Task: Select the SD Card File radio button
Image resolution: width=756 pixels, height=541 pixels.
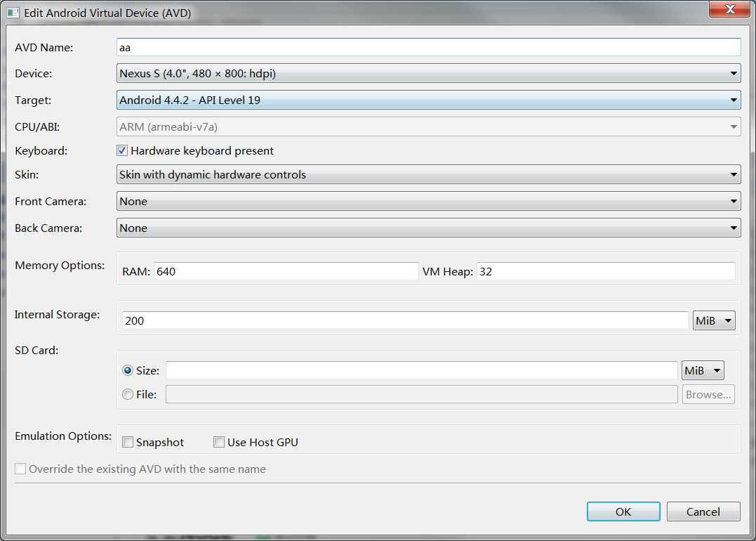Action: [x=128, y=394]
